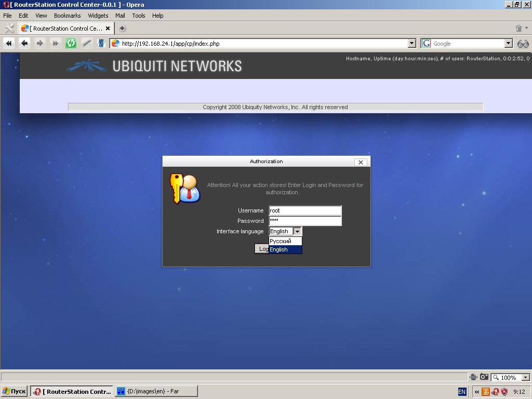
Task: Click the hostname and uptime status text
Action: coord(437,59)
